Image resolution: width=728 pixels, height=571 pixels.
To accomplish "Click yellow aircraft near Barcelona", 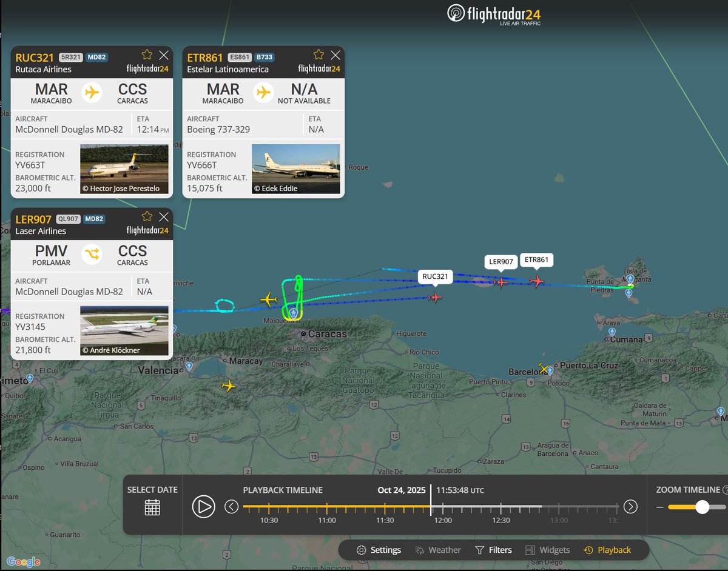I will pos(544,369).
